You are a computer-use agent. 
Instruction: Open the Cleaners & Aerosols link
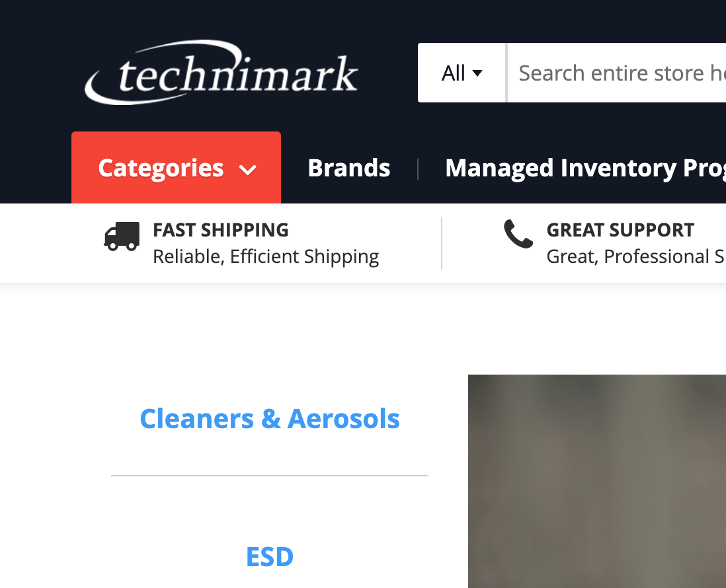(270, 419)
